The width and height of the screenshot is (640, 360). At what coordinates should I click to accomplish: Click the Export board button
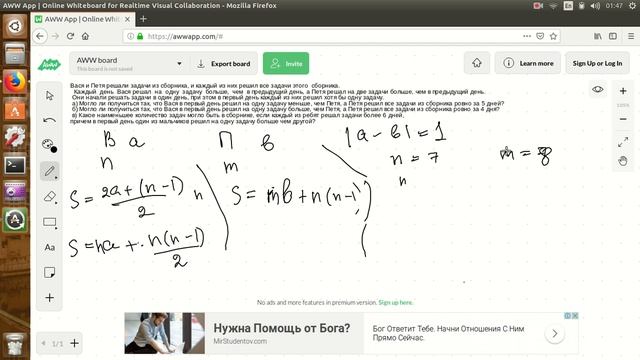(x=224, y=64)
